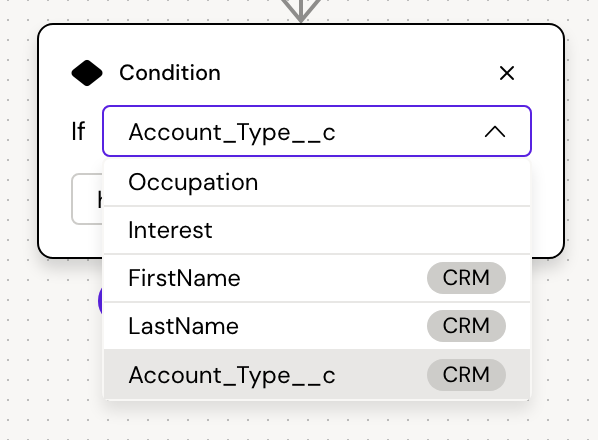Pick FirstName from the field list
Screen dimensions: 598x440
click(x=317, y=278)
